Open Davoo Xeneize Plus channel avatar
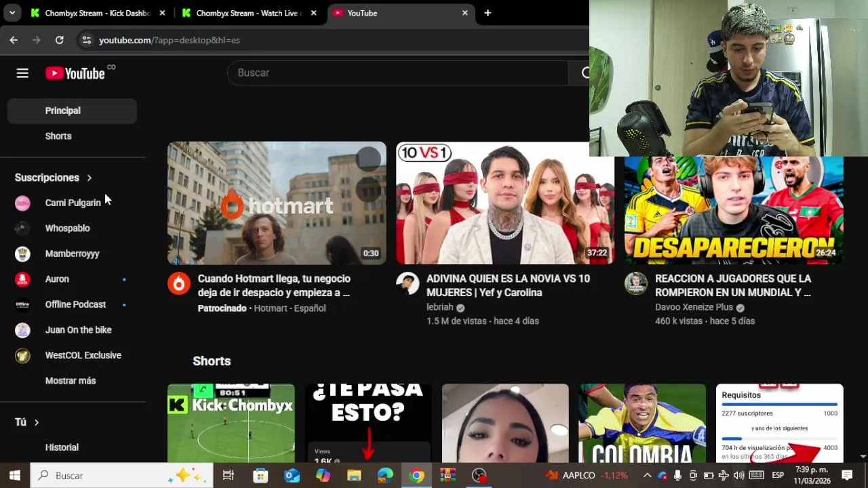Viewport: 868px width, 488px height. click(636, 283)
